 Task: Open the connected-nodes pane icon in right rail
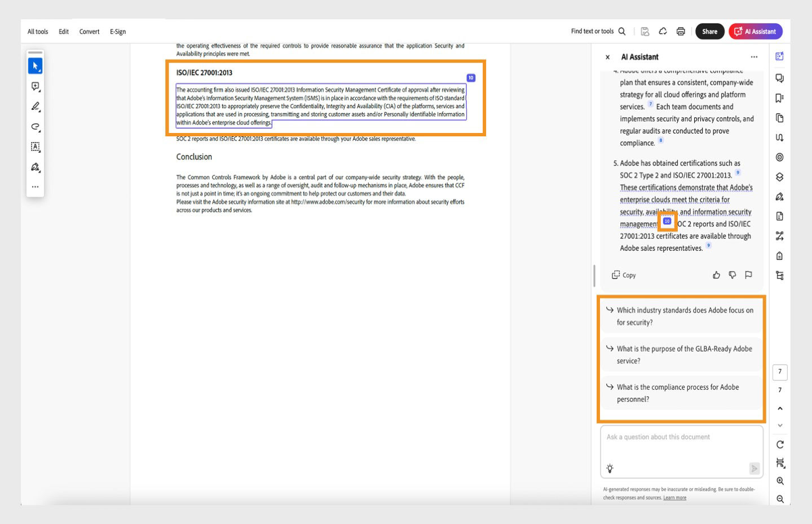pos(779,236)
